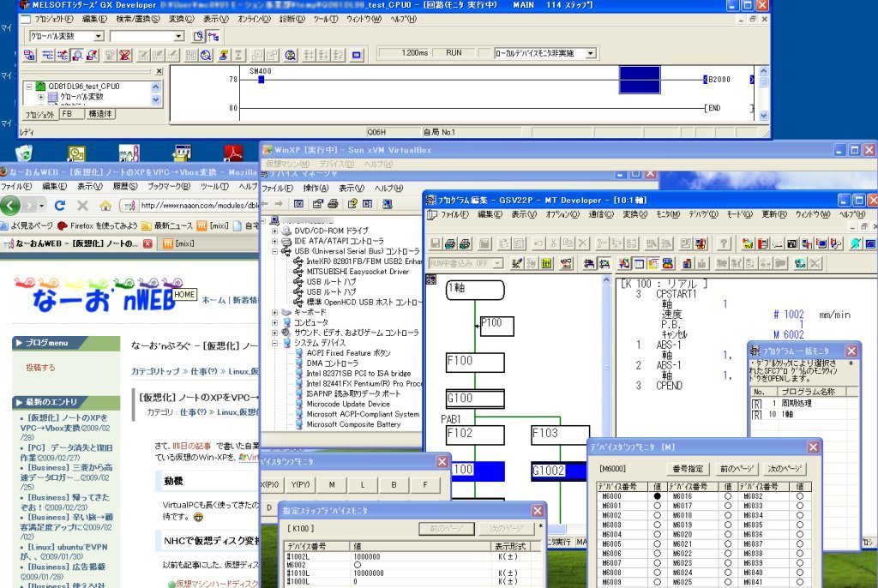Click Firefox reload page icon
878x588 pixels.
(59, 206)
